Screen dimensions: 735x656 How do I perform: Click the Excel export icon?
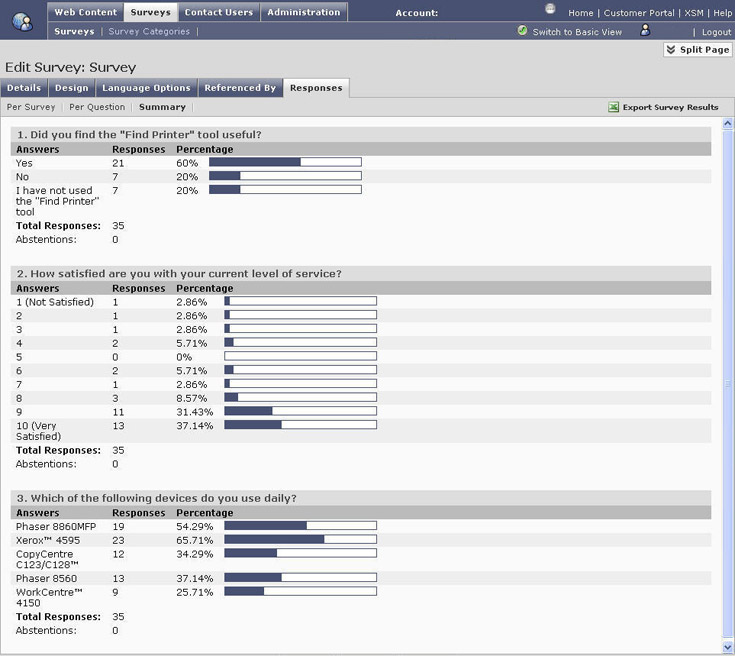pos(613,107)
